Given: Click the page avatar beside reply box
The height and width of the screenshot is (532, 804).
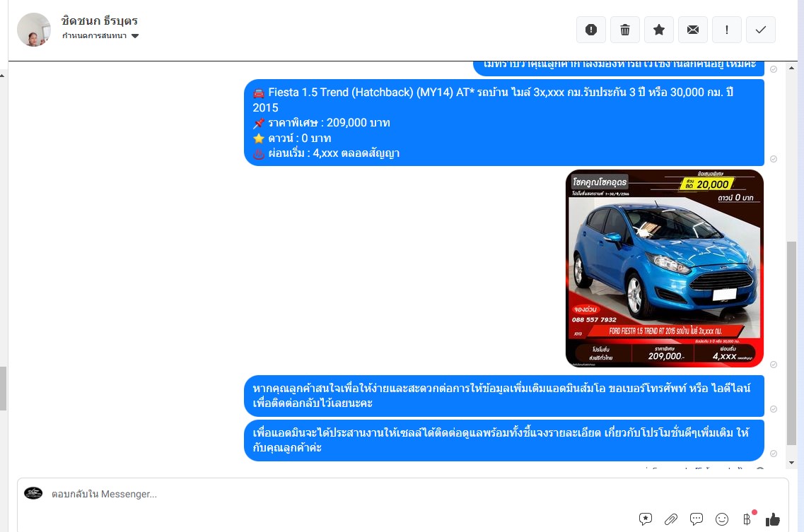Looking at the screenshot, I should click(x=33, y=493).
